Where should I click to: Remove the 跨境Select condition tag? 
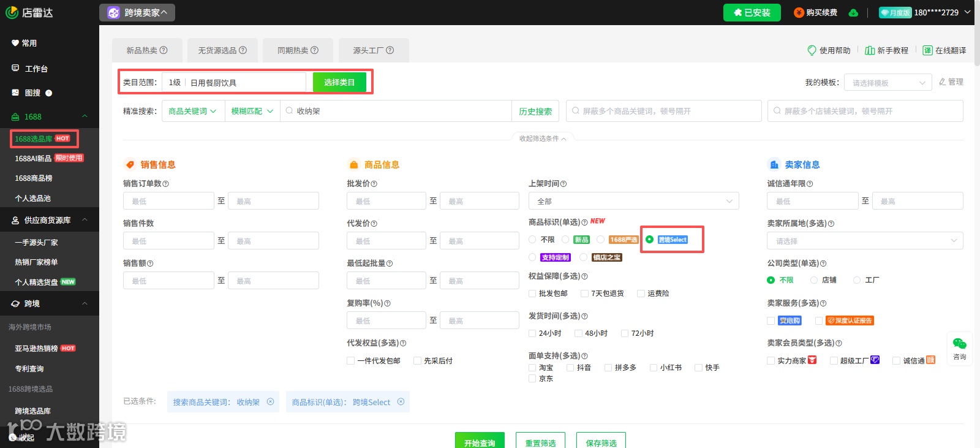[x=401, y=402]
